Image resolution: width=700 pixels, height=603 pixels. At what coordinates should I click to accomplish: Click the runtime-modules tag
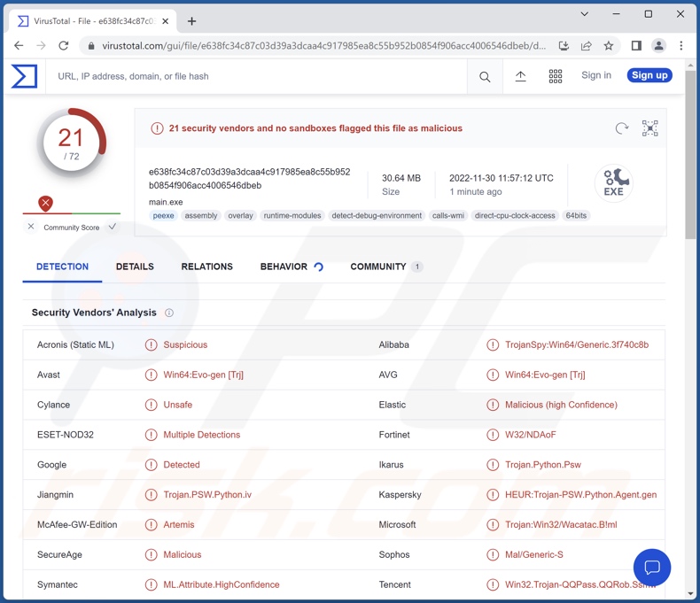coord(292,215)
